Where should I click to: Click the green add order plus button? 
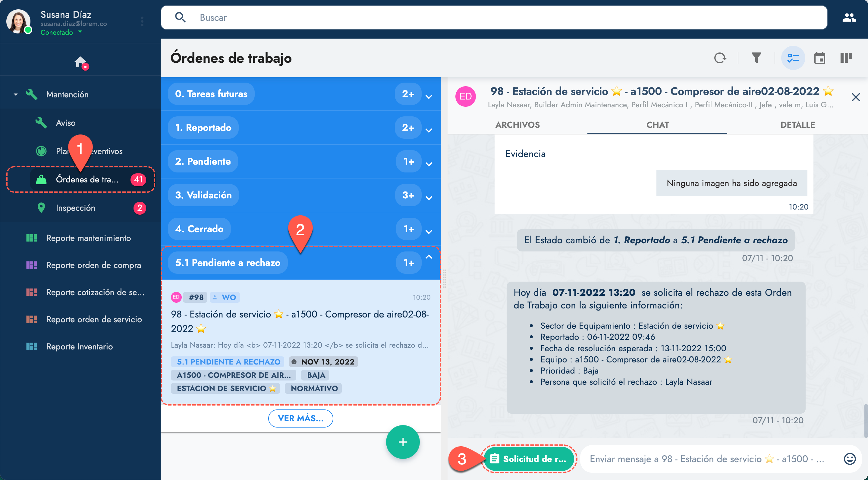pyautogui.click(x=403, y=442)
